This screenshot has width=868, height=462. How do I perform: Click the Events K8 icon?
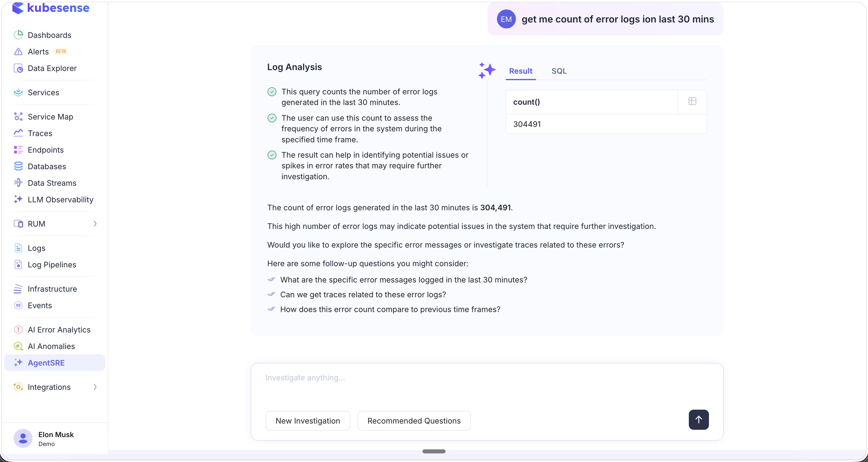pos(18,305)
